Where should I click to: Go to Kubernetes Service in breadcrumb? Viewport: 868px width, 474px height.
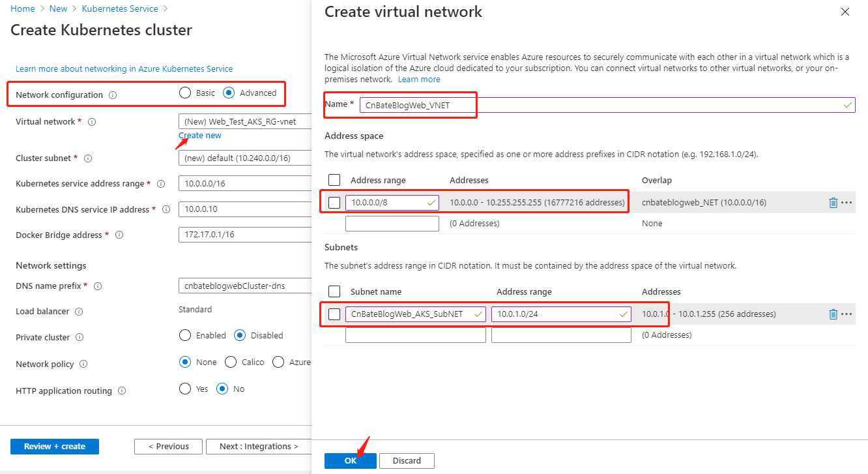[120, 8]
